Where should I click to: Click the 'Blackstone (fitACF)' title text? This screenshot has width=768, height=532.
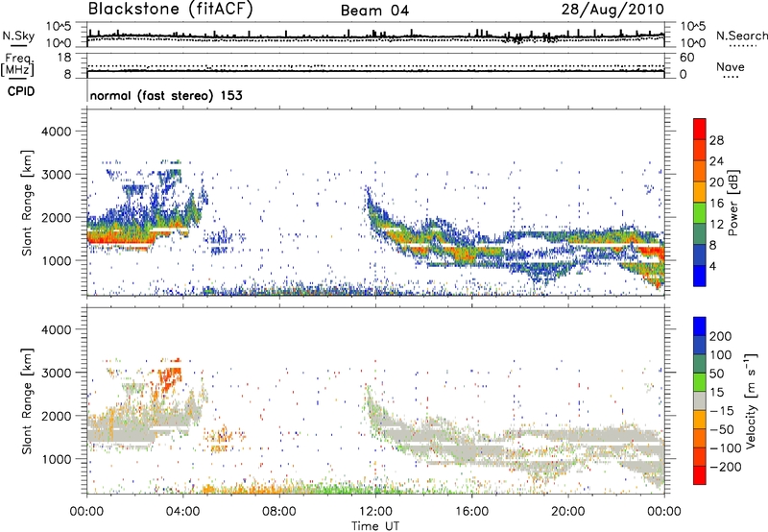coord(171,9)
